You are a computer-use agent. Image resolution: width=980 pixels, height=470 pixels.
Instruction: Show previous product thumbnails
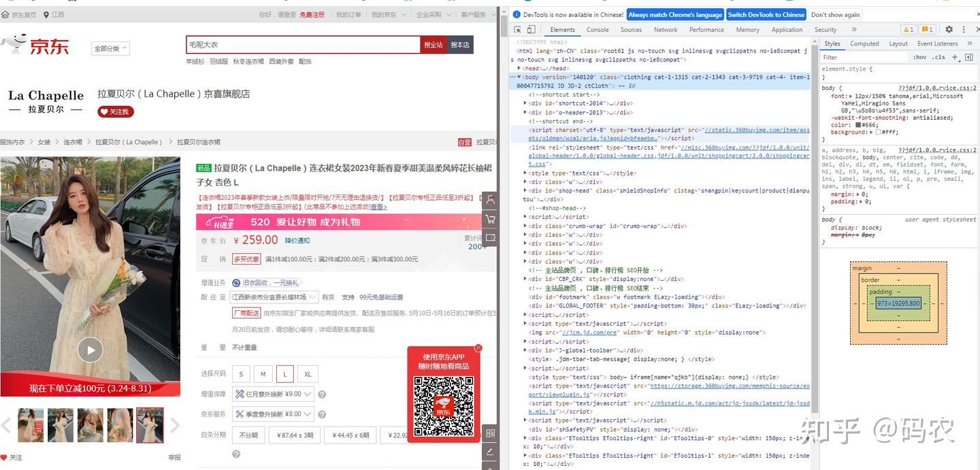pyautogui.click(x=6, y=426)
